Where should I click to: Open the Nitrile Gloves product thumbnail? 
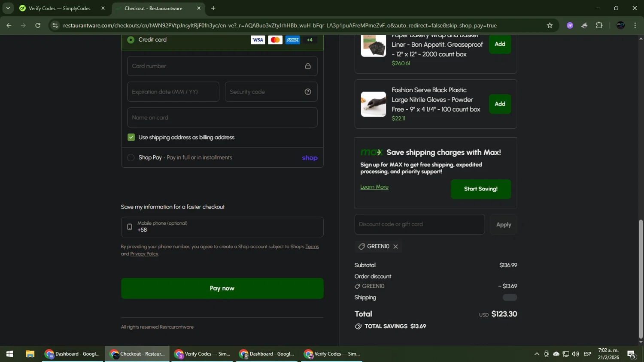373,104
